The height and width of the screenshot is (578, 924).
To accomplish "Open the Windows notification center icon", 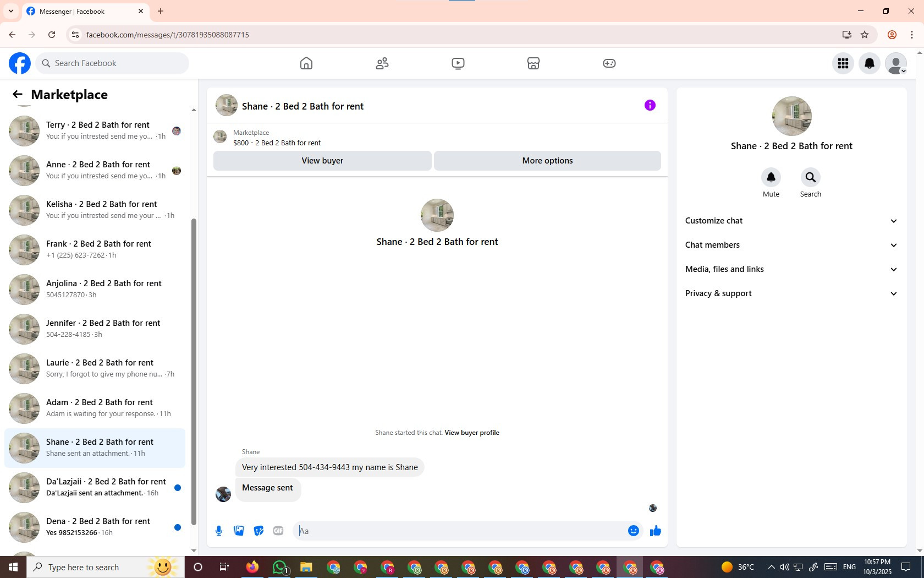I will pyautogui.click(x=906, y=567).
